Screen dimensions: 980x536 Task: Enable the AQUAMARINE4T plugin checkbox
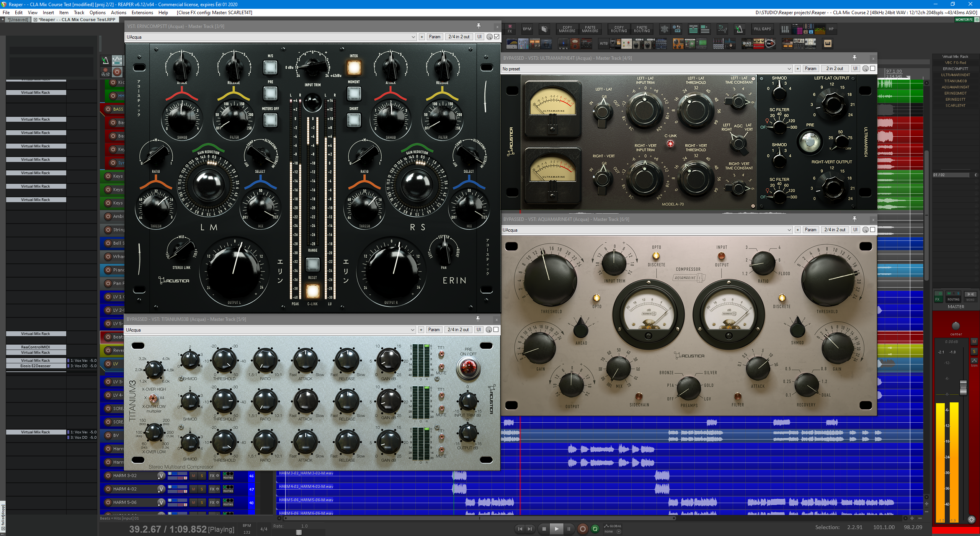click(x=872, y=230)
